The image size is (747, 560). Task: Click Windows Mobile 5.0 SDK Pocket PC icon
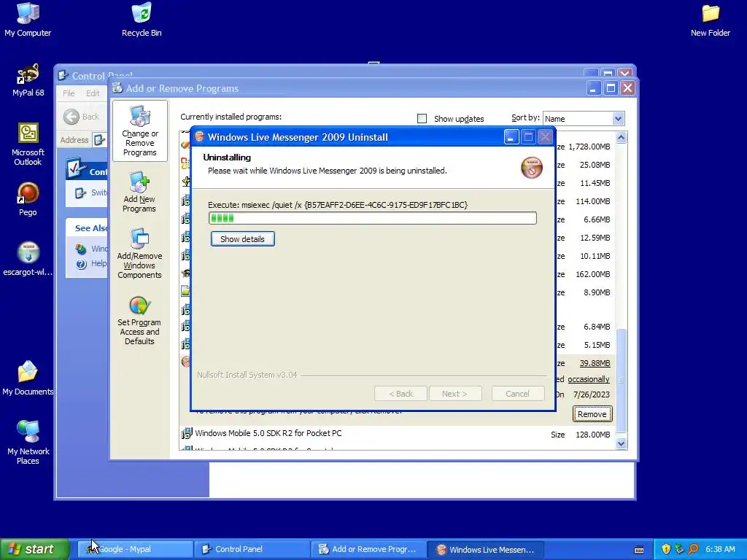pos(186,433)
